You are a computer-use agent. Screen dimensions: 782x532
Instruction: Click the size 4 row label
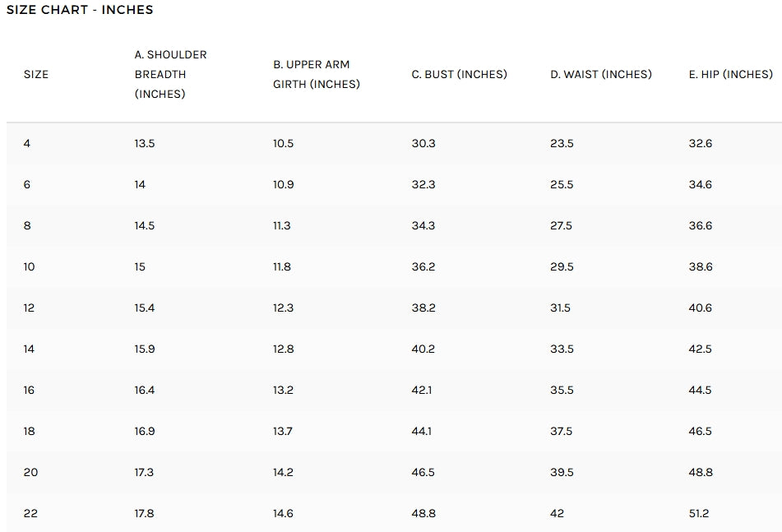[x=27, y=143]
